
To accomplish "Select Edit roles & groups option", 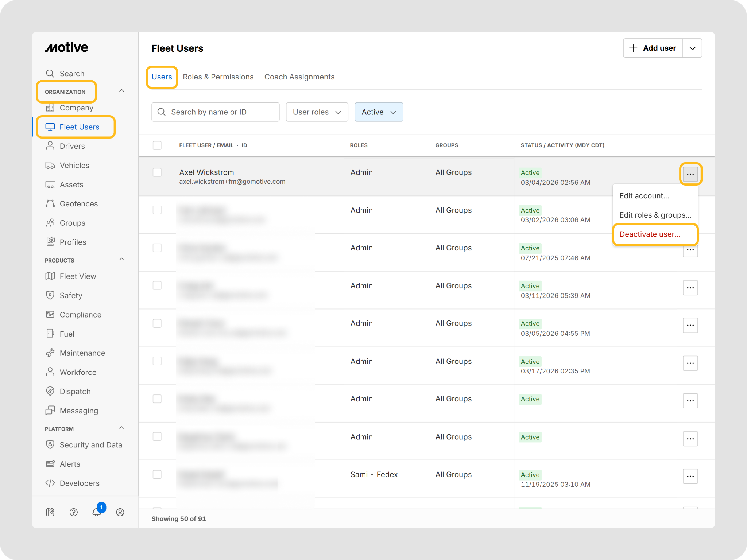I will tap(655, 215).
